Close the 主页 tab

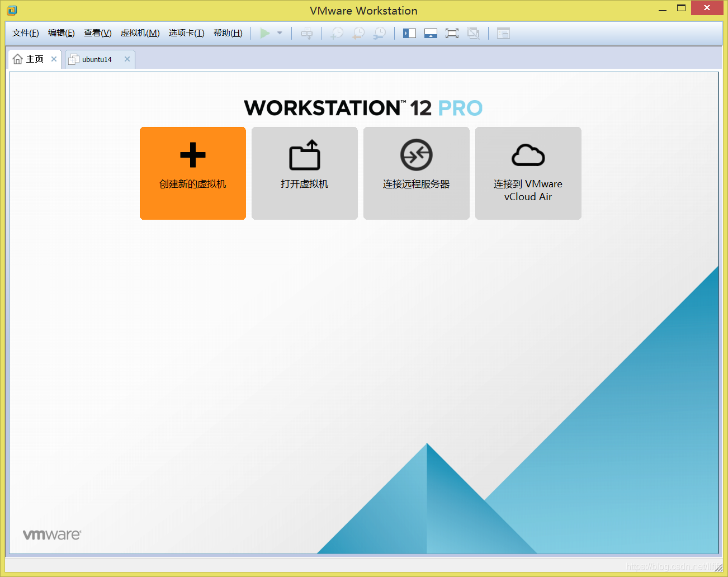pos(54,59)
